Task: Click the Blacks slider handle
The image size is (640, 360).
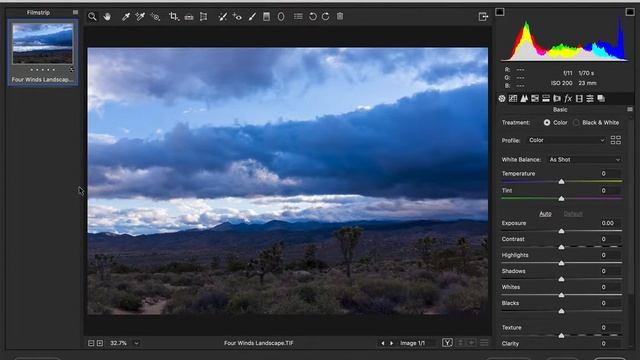Action: click(561, 311)
